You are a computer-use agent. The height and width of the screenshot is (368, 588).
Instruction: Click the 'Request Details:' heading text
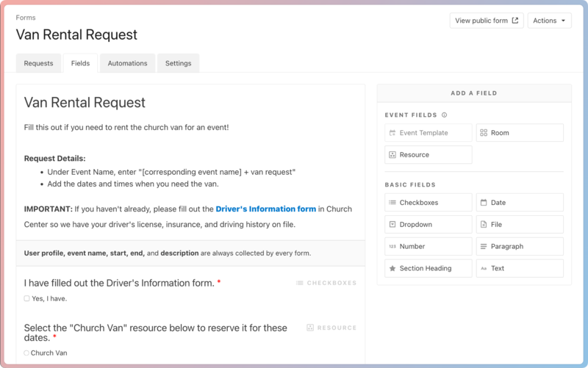coord(54,159)
